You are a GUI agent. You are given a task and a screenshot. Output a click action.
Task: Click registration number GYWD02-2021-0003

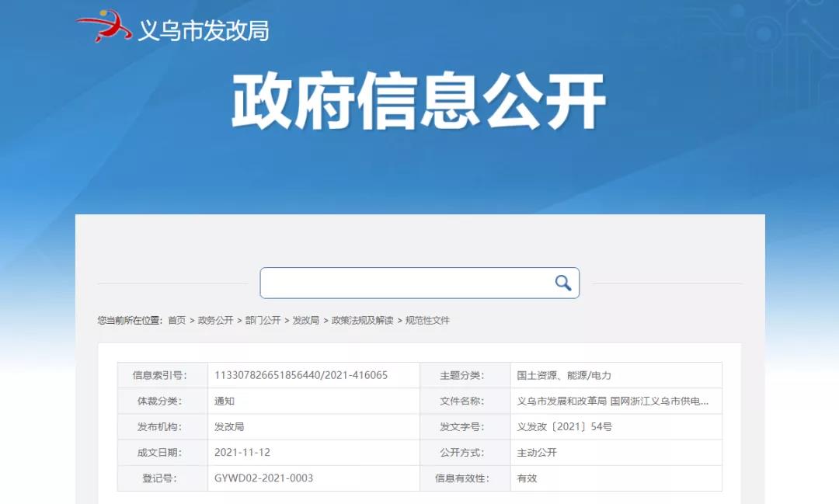263,478
